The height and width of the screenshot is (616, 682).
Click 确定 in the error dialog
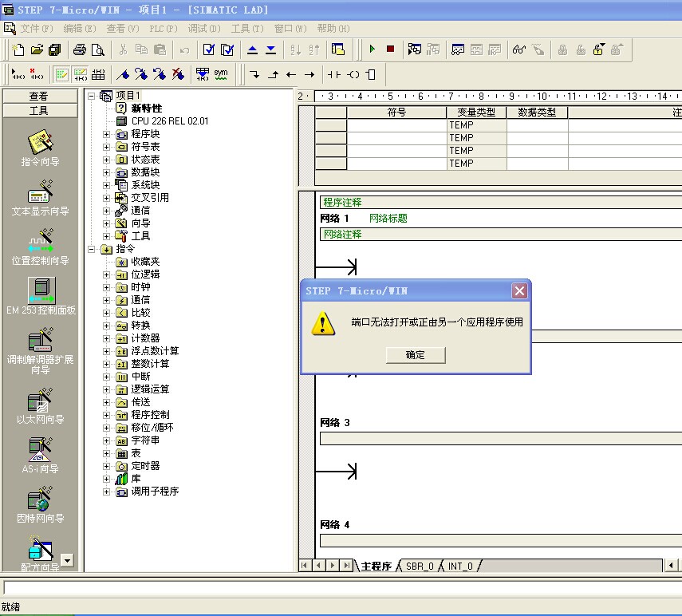(x=416, y=355)
